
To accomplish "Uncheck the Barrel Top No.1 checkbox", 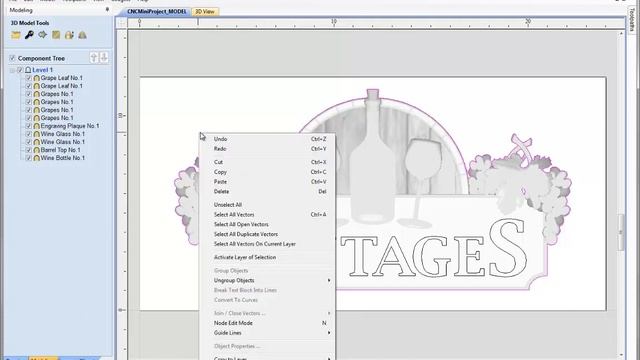I will pos(29,150).
